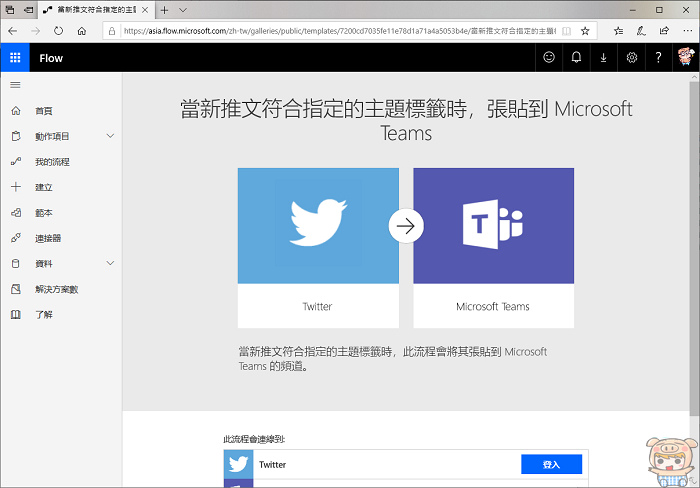The width and height of the screenshot is (700, 488).
Task: Expand the 資料 sidebar section
Action: point(110,264)
